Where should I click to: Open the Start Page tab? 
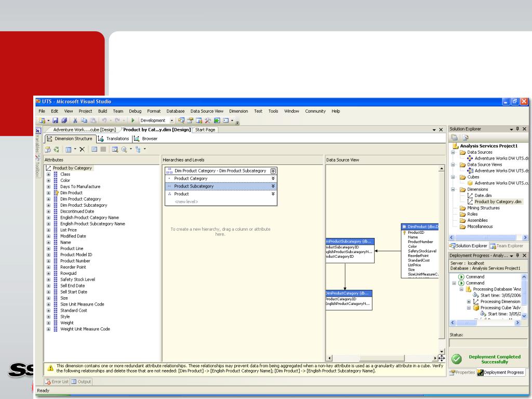pyautogui.click(x=205, y=130)
